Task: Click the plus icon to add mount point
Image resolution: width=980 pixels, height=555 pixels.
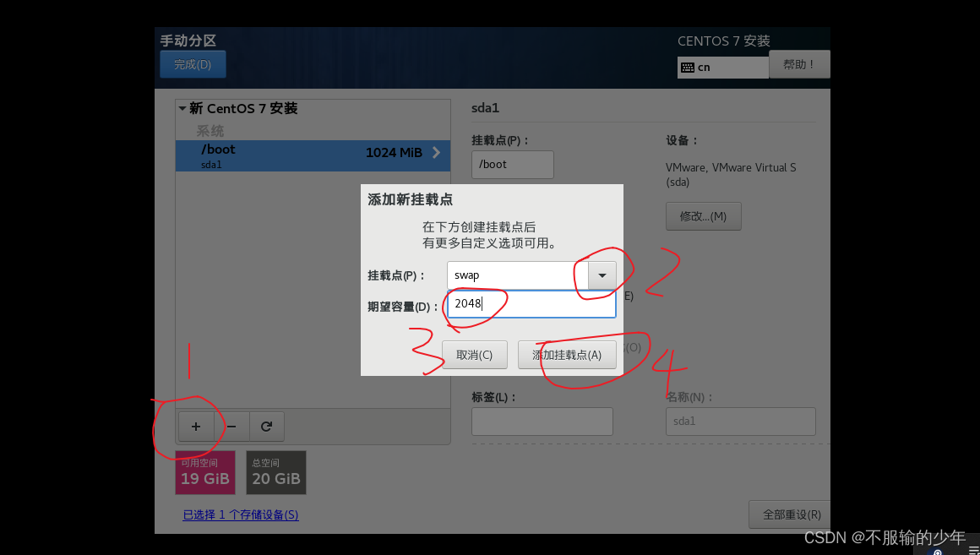Action: tap(196, 427)
